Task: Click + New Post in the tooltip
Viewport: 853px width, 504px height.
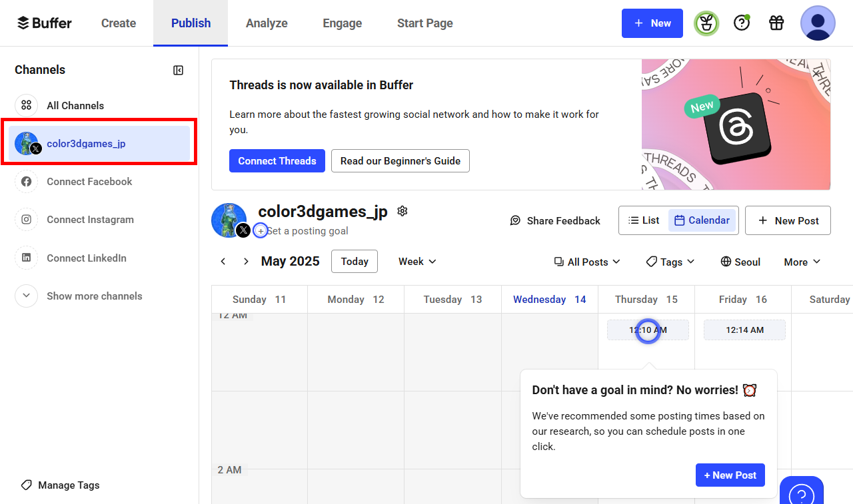Action: [x=730, y=475]
